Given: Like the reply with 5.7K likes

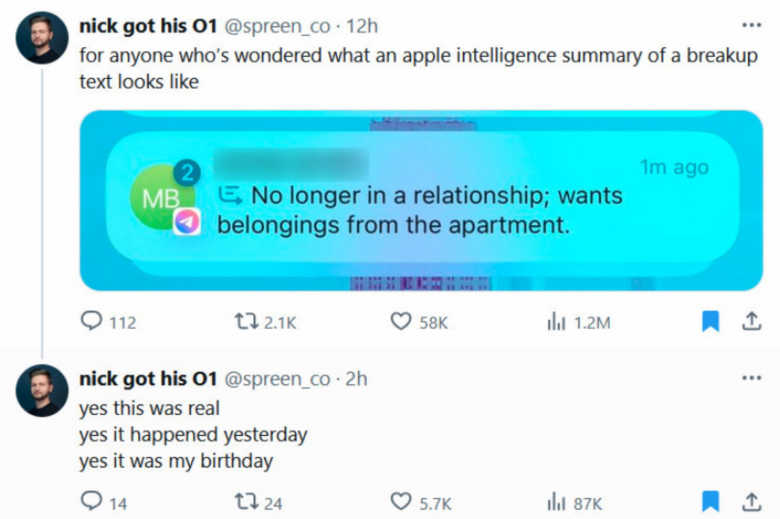Looking at the screenshot, I should (401, 502).
